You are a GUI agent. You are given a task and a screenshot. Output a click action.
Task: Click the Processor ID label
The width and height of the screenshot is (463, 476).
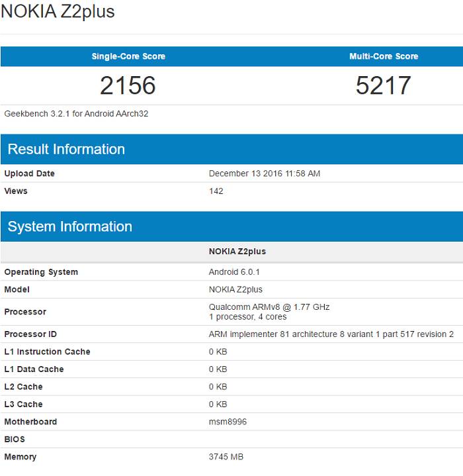(x=30, y=334)
